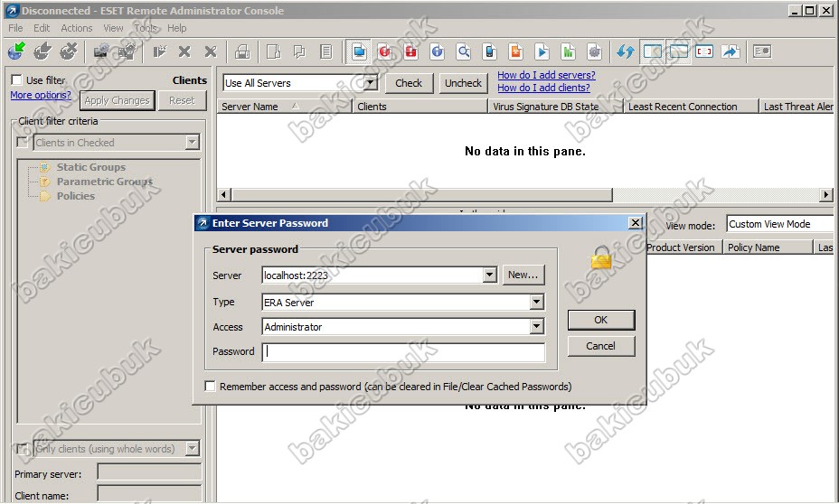Toggle the server pane layout icon
This screenshot has width=839, height=504.
[x=678, y=51]
